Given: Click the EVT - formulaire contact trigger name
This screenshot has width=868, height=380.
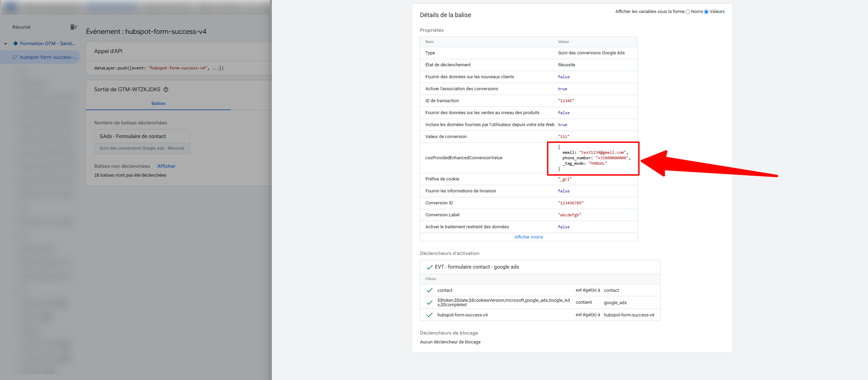Looking at the screenshot, I should coord(477,267).
